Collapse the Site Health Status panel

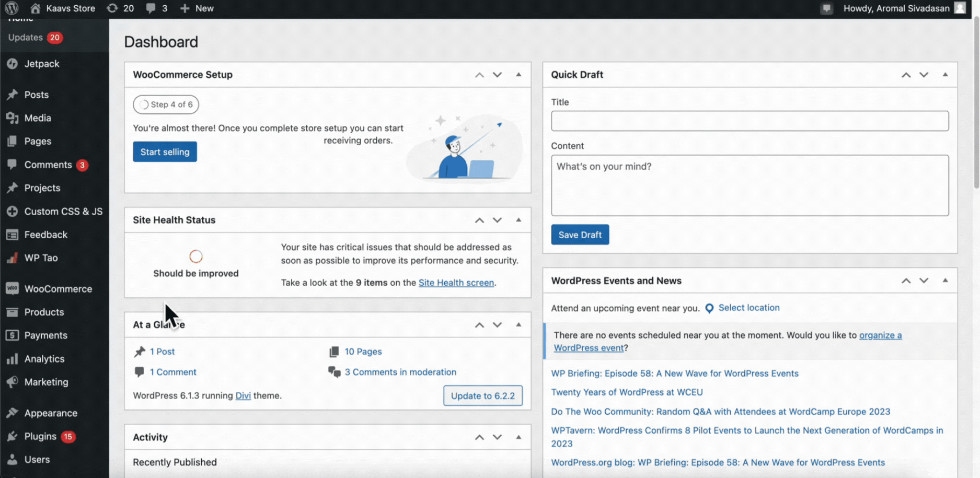pos(518,220)
